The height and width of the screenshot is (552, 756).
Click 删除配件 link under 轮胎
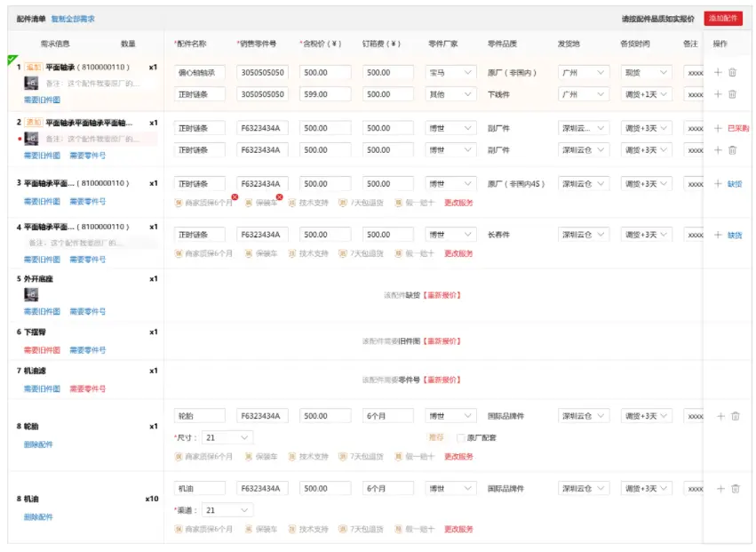click(38, 444)
